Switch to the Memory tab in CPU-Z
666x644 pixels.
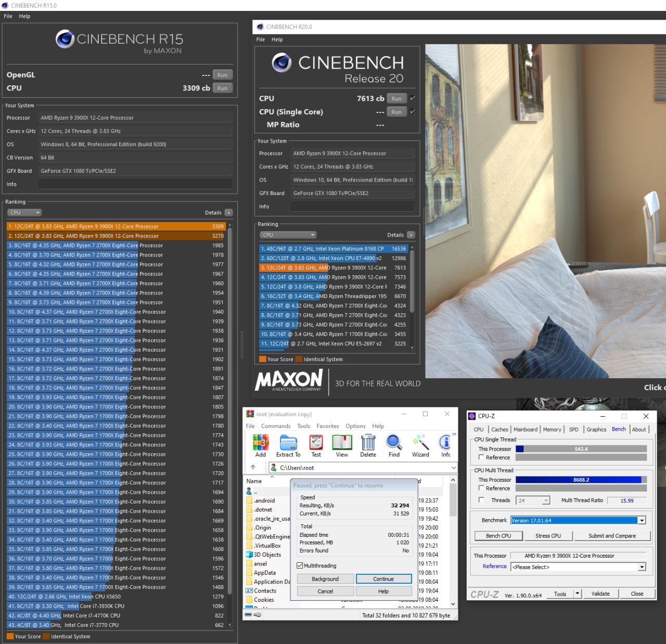(552, 430)
